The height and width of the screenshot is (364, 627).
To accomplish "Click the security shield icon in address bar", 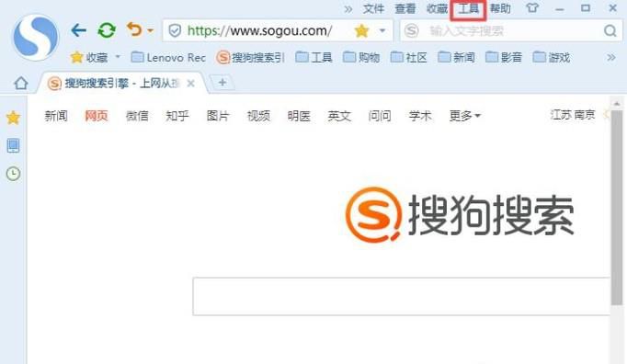I will coord(175,31).
